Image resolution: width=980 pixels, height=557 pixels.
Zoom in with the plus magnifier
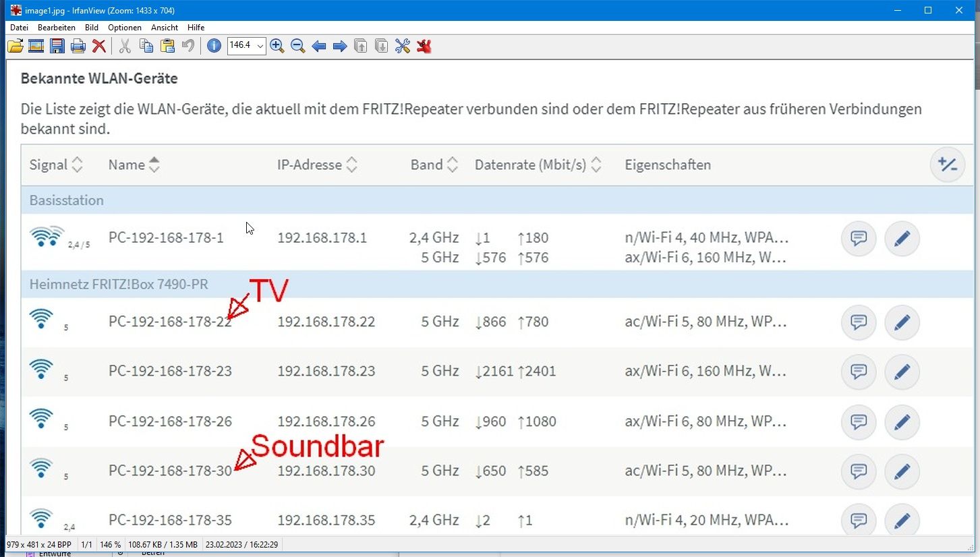[277, 46]
